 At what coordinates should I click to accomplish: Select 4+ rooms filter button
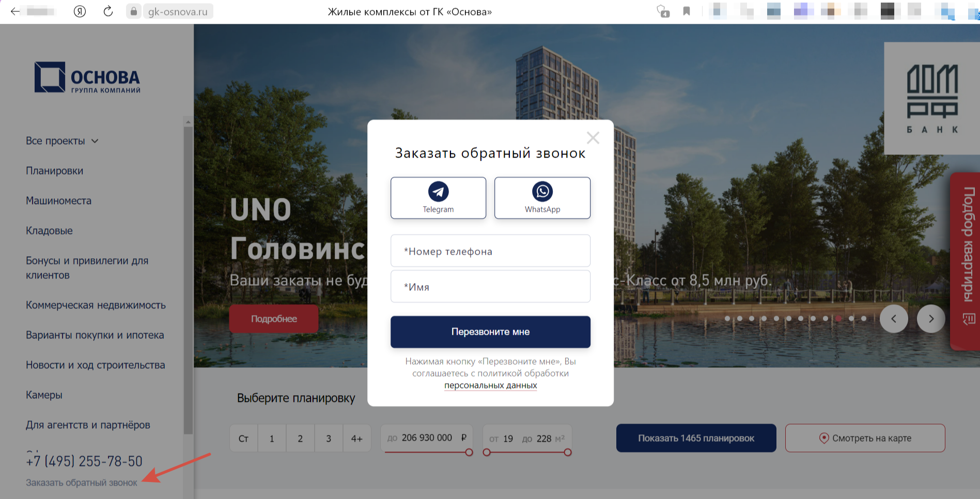click(x=356, y=439)
